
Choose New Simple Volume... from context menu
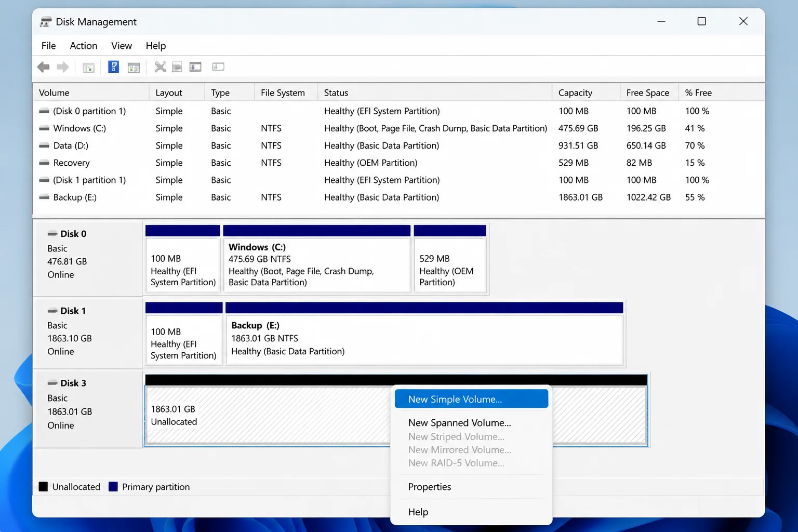coord(471,399)
